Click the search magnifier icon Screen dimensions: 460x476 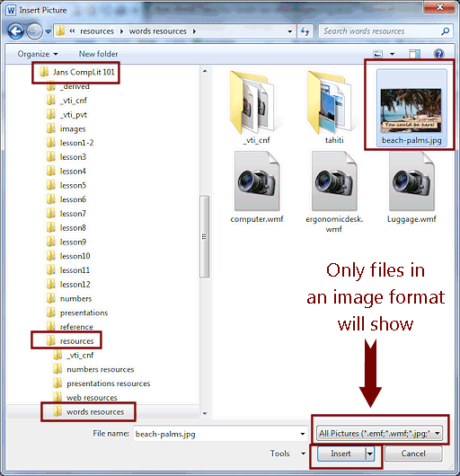(445, 31)
